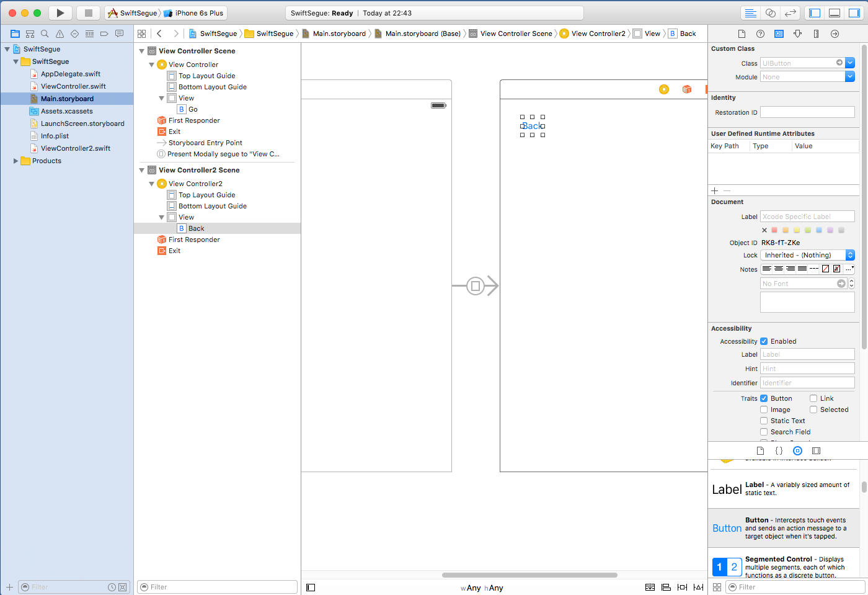Click the Back button on canvas
The image size is (868, 595).
tap(532, 126)
